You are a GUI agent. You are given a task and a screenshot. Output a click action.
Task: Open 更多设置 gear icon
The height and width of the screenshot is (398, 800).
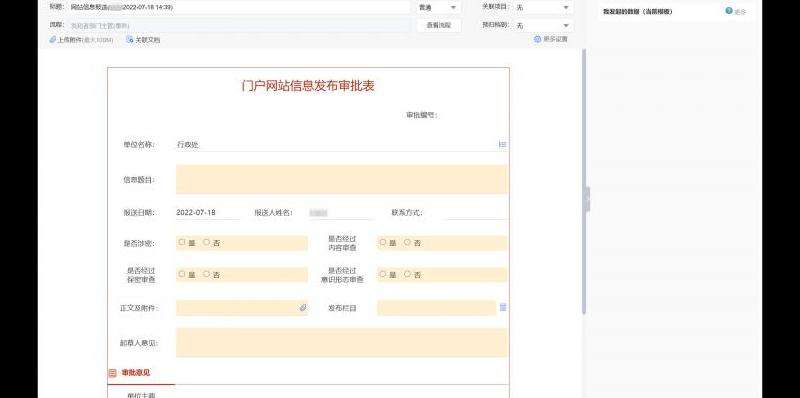(x=537, y=39)
